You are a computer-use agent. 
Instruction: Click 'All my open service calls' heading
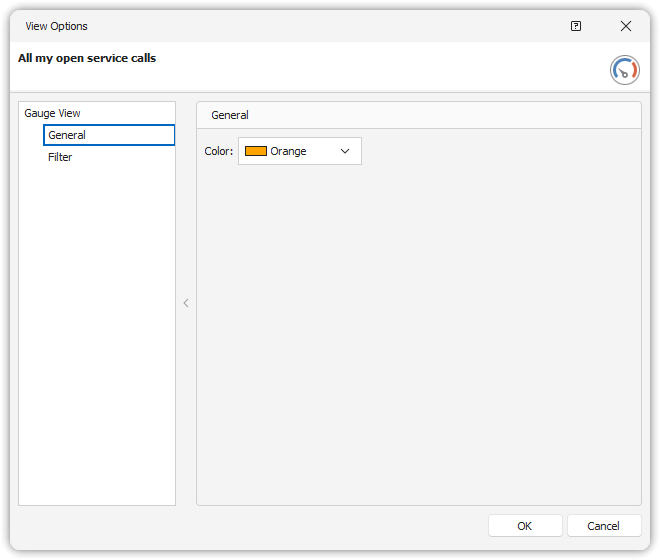[87, 58]
